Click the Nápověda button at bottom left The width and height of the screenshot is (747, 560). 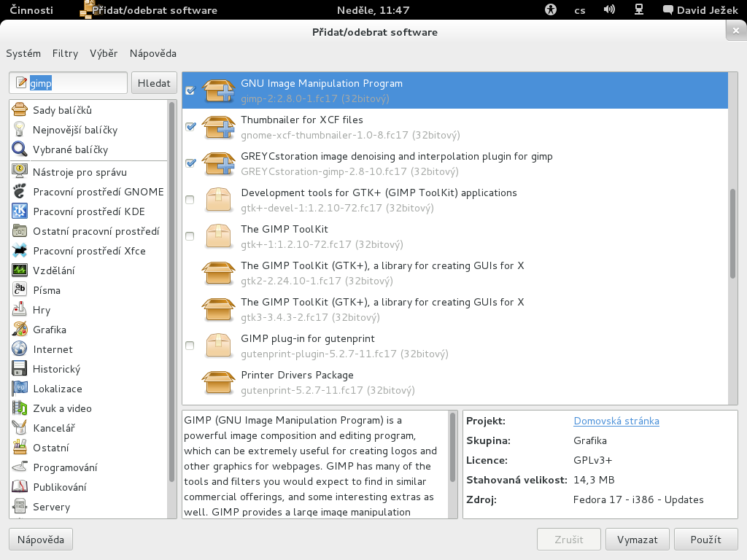41,540
